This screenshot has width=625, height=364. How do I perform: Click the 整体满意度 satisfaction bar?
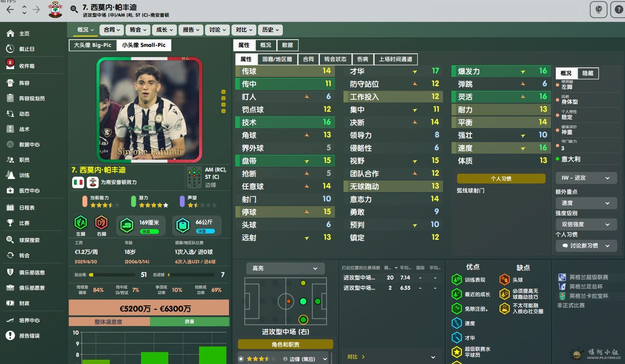click(149, 322)
